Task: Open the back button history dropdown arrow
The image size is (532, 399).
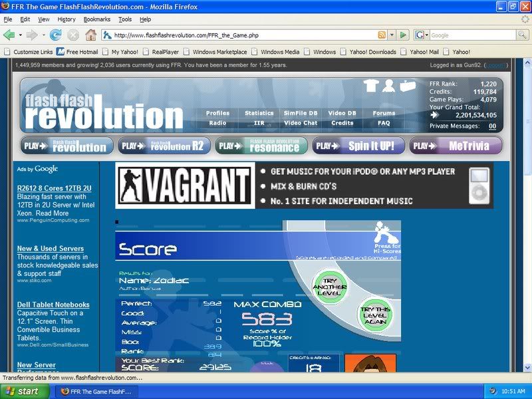Action: click(20, 35)
